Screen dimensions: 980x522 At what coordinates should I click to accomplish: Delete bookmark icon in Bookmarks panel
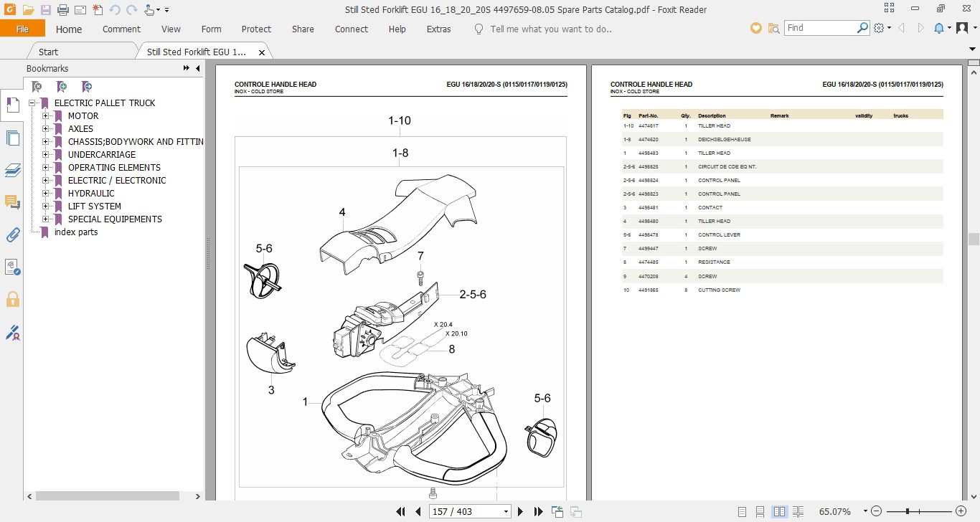pyautogui.click(x=36, y=87)
